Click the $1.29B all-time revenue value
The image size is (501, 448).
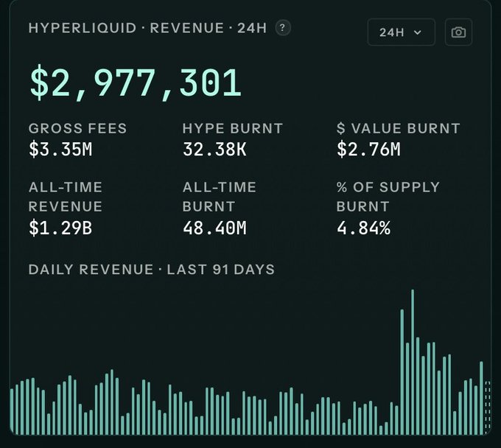(x=60, y=228)
